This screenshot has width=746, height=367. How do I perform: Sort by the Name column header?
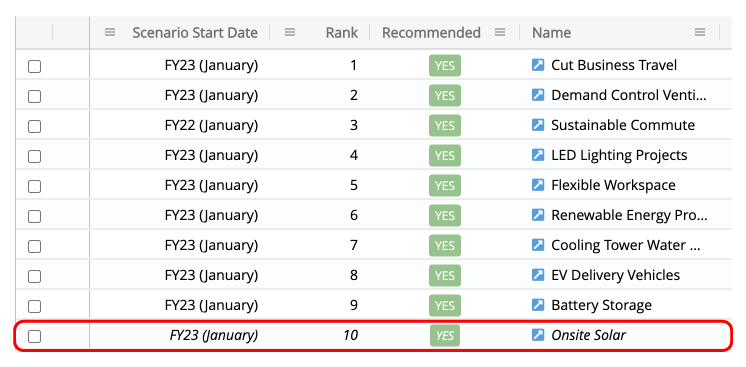(x=551, y=32)
